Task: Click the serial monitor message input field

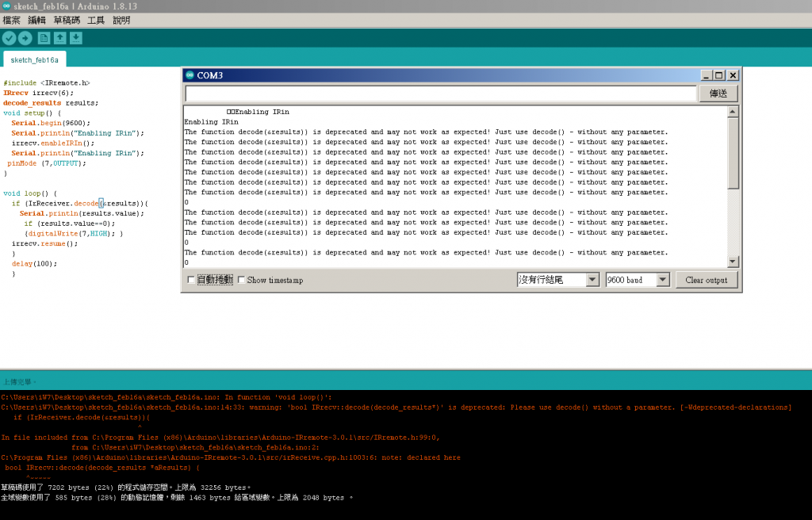Action: pyautogui.click(x=441, y=94)
